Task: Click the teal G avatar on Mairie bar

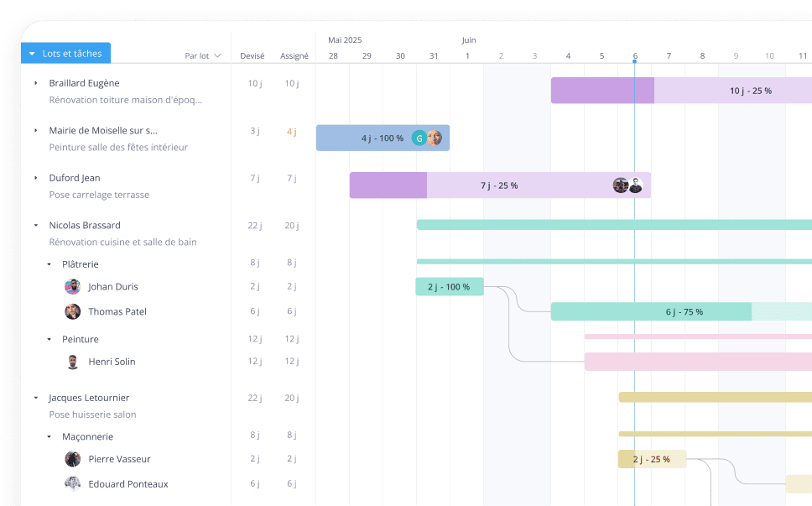Action: coord(419,138)
